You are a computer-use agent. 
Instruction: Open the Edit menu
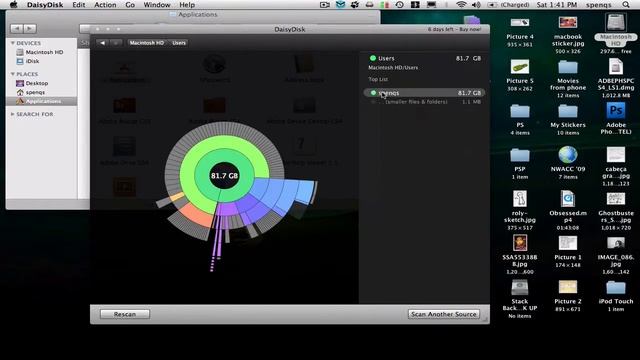(x=79, y=5)
